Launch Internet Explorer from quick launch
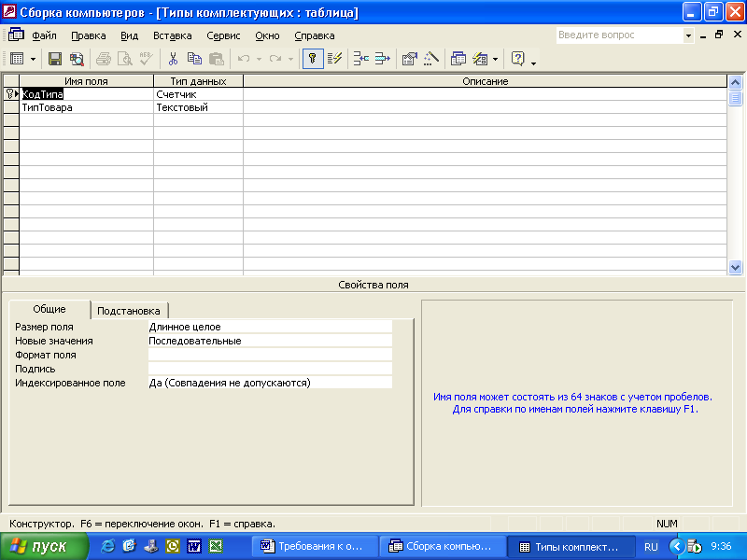747x560 pixels. 108,546
